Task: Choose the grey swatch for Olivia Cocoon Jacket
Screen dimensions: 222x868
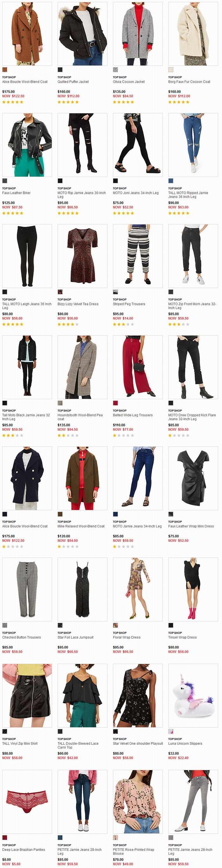Action: 115,70
